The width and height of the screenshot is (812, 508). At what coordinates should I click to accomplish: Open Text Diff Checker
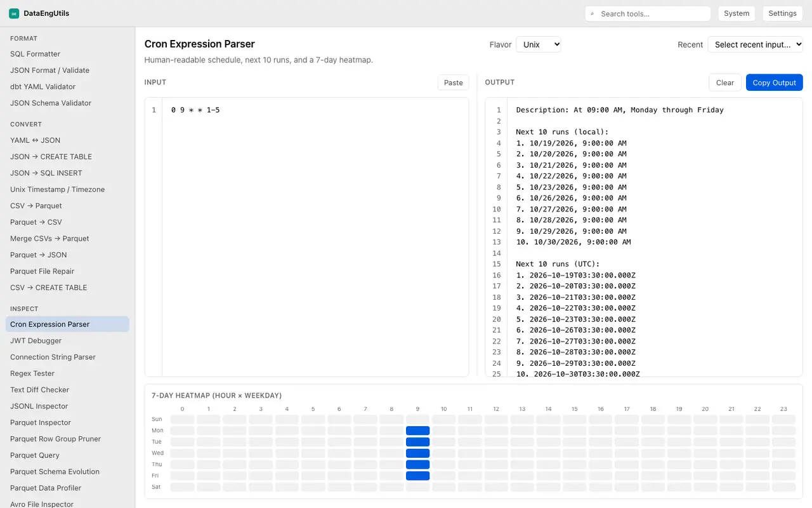(x=67, y=390)
